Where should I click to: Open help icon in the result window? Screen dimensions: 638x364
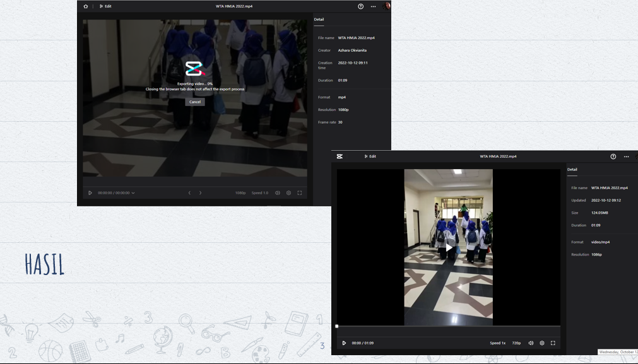coord(613,156)
